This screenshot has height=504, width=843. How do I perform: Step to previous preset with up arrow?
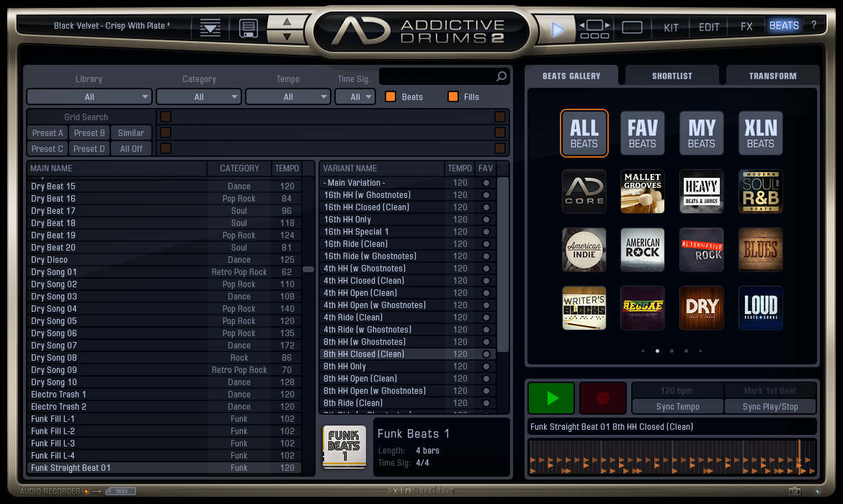[x=287, y=22]
